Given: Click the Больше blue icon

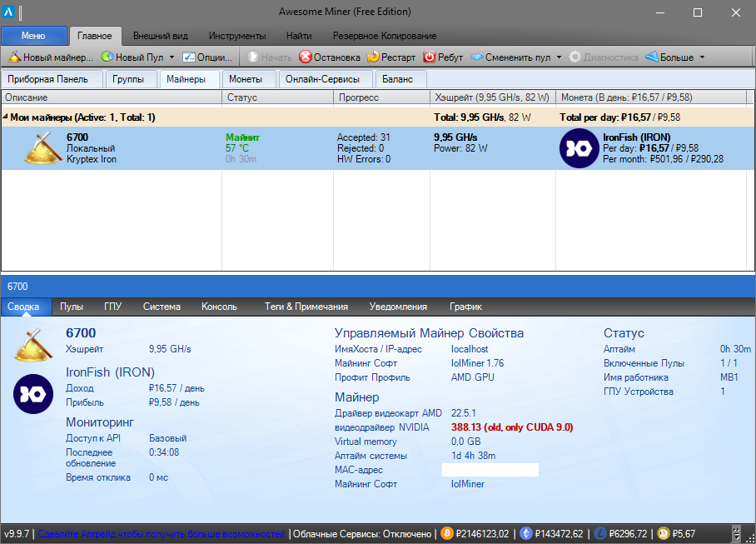Looking at the screenshot, I should pos(652,57).
